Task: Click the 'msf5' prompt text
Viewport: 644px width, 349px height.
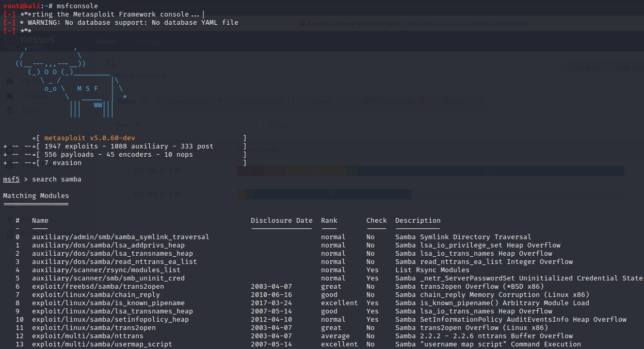Action: point(11,179)
